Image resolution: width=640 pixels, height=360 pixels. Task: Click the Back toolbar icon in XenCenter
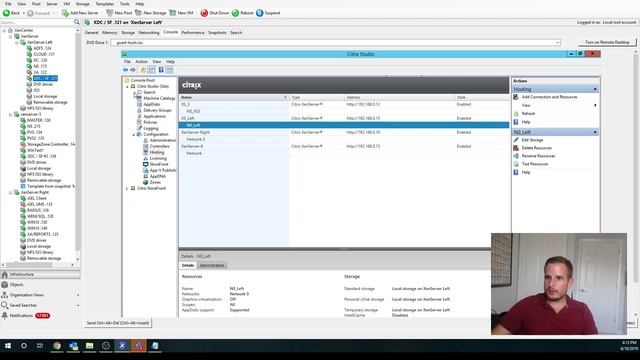click(7, 13)
